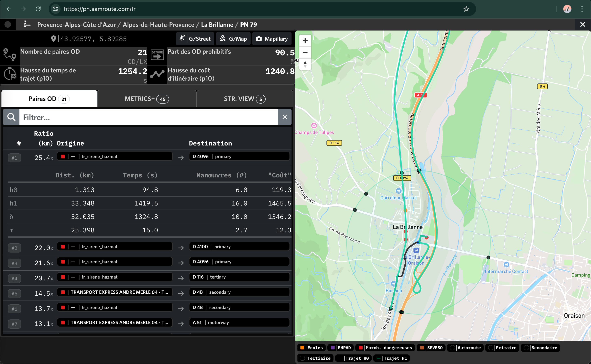Toggle Autoroute legend layer

tap(465, 348)
